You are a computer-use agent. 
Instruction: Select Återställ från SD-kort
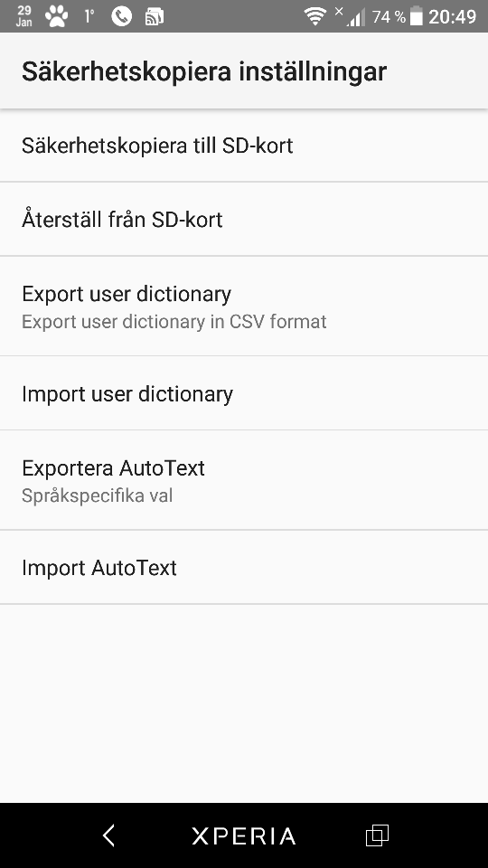point(244,219)
